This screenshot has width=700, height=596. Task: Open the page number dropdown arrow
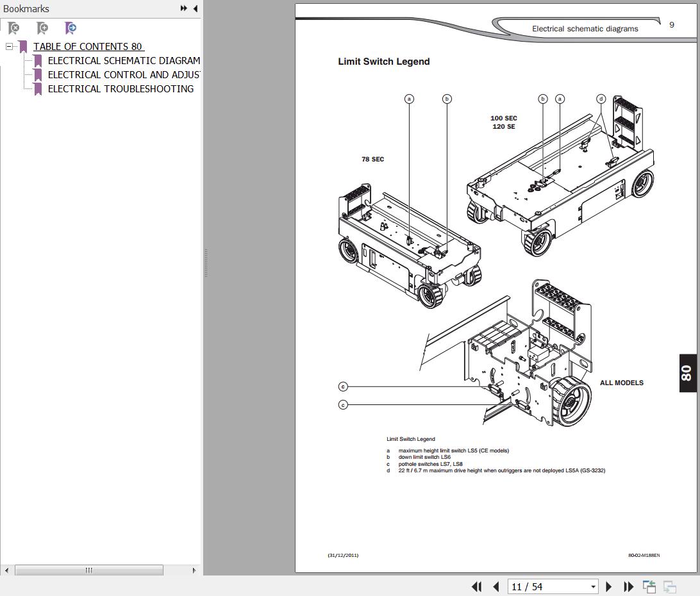tap(594, 586)
